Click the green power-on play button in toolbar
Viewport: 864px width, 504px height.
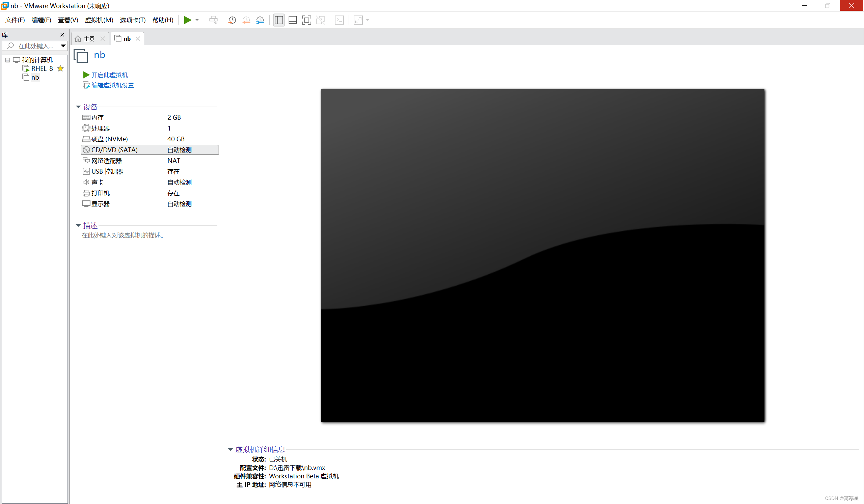click(x=188, y=20)
